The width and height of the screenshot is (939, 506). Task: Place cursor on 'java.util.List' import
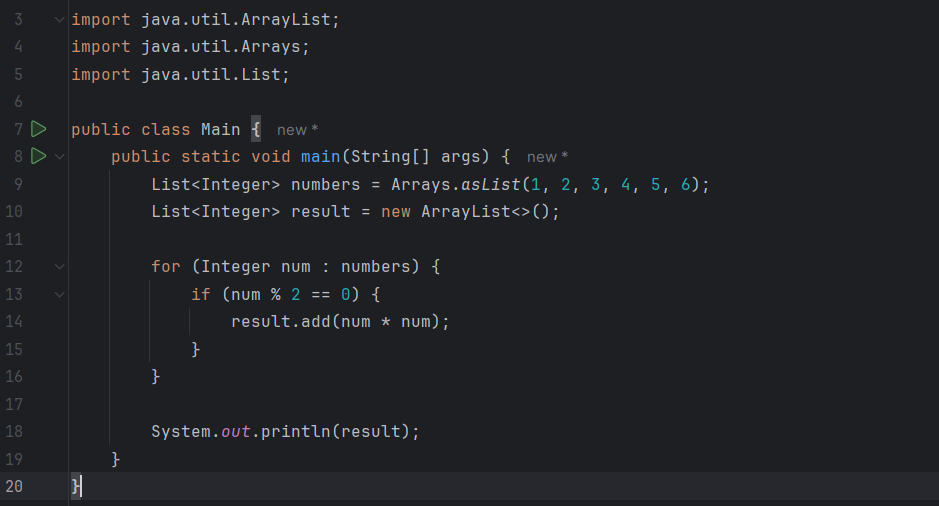coord(210,75)
